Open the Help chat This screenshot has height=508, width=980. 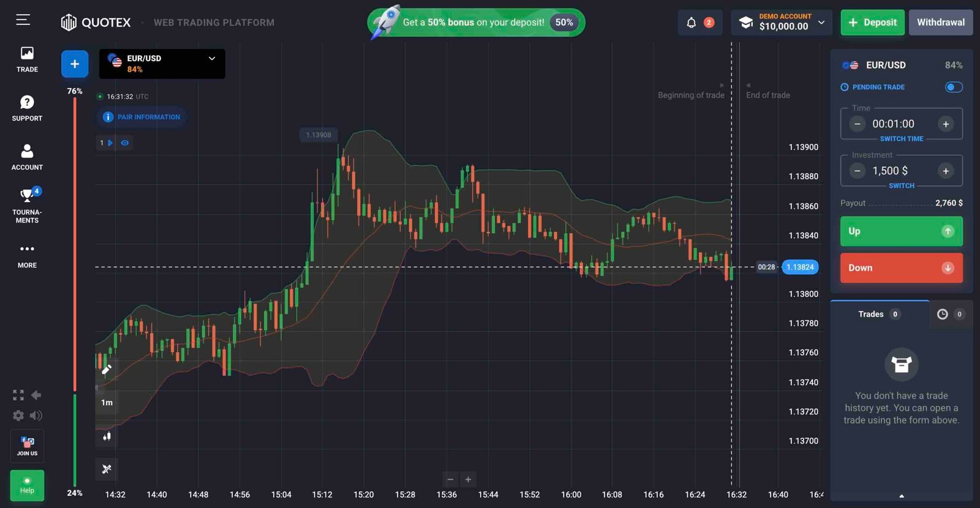pos(27,485)
